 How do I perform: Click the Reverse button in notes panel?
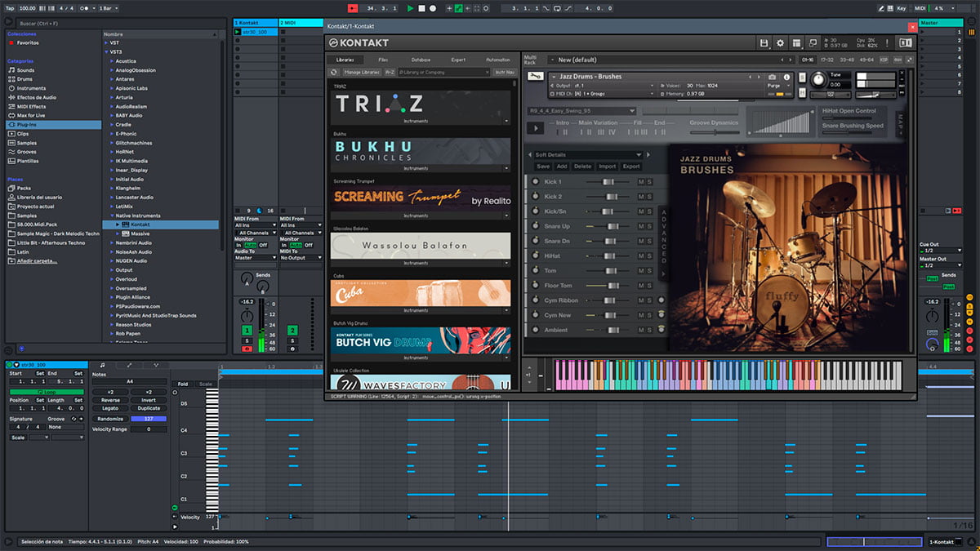[x=109, y=400]
